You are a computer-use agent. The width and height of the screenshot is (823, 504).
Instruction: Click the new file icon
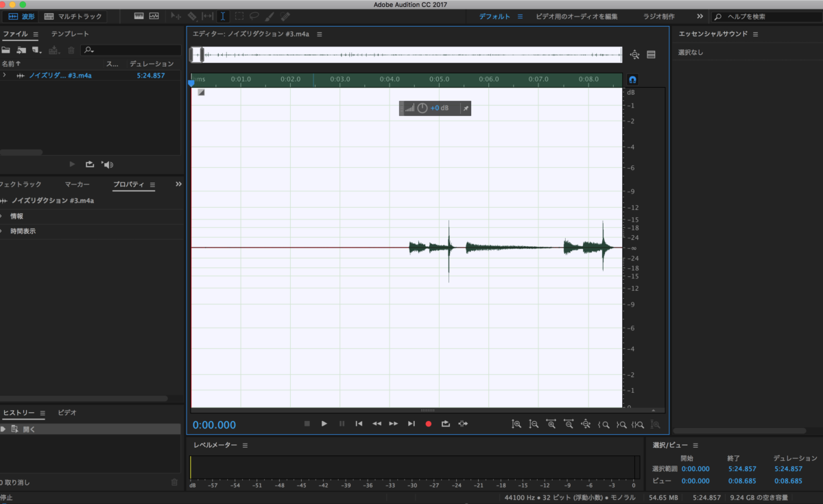(x=36, y=50)
